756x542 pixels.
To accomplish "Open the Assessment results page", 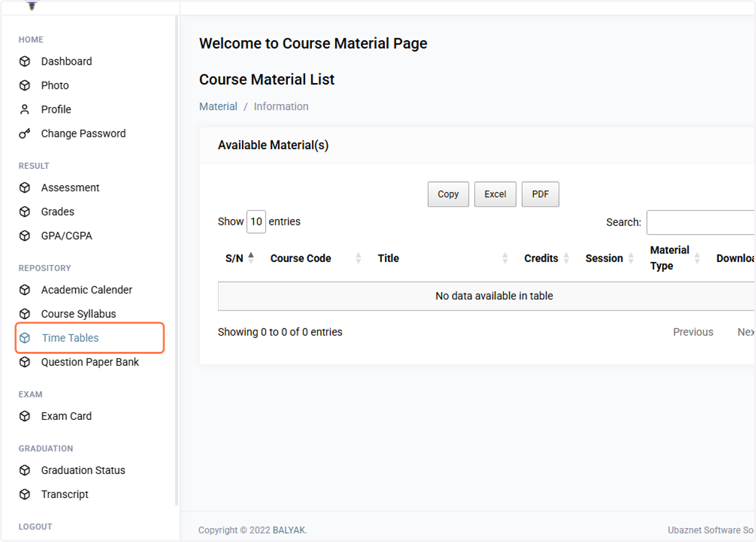I will [70, 188].
